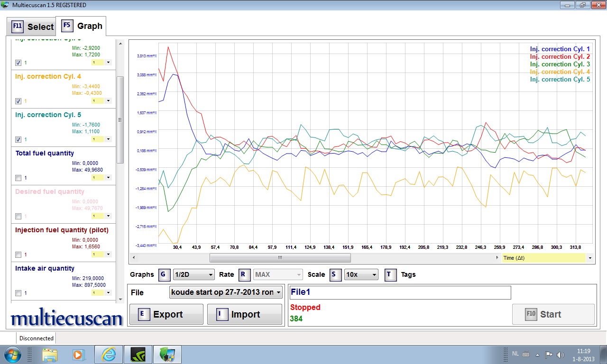Open the Windows Start menu orb

click(12, 355)
